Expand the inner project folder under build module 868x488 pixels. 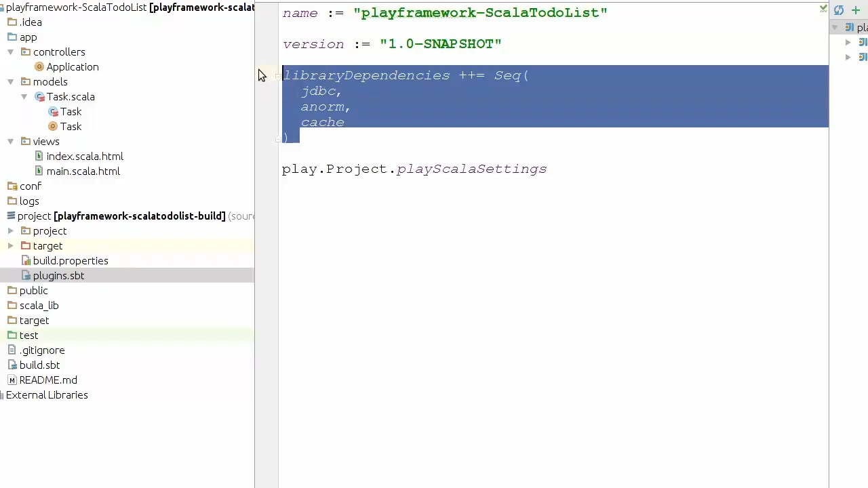coord(11,231)
